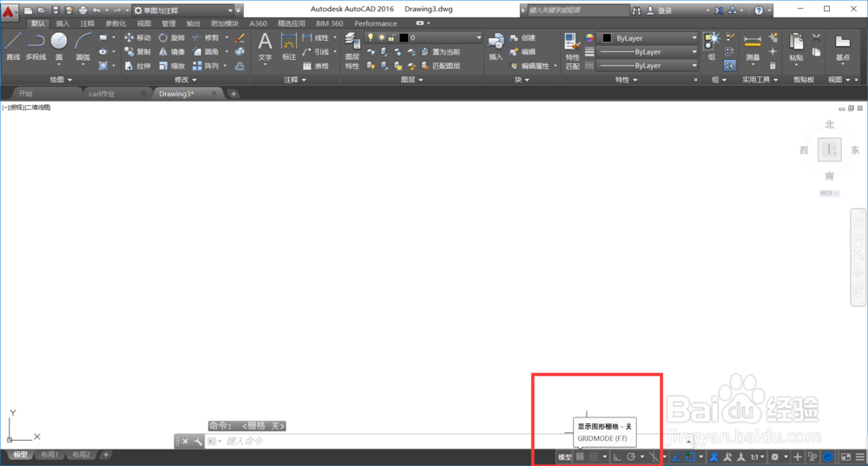This screenshot has width=868, height=466.
Task: Insert a Table (表格)
Action: pos(316,66)
